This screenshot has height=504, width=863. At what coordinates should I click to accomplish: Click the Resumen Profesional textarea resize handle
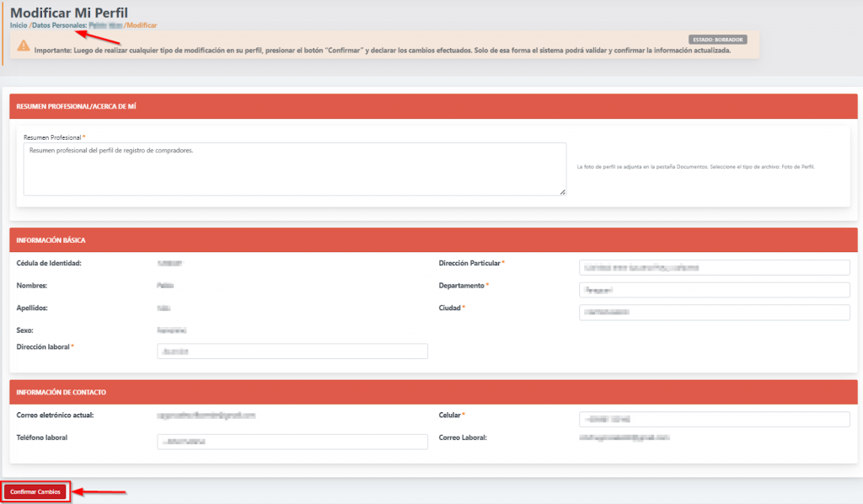(562, 192)
